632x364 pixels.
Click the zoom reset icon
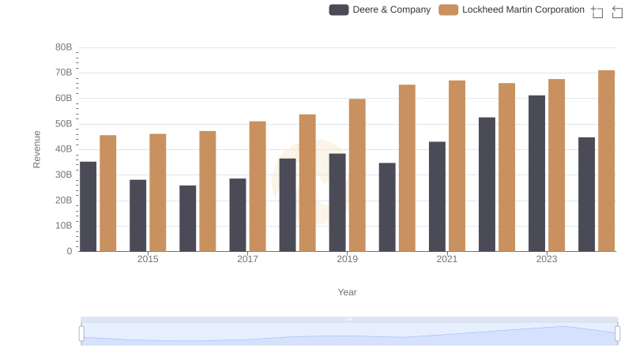click(617, 12)
